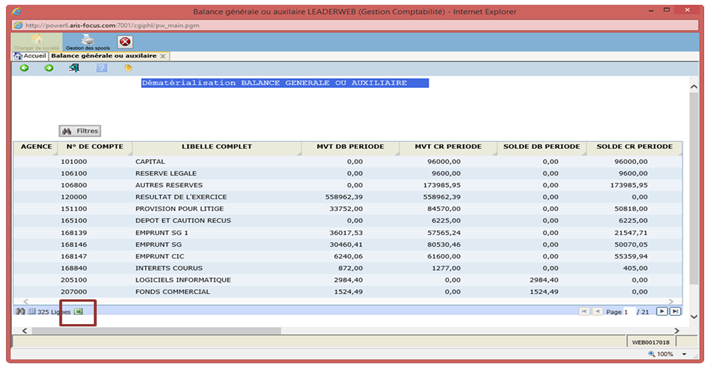Jump to the first page of results
The image size is (708, 366).
point(584,311)
